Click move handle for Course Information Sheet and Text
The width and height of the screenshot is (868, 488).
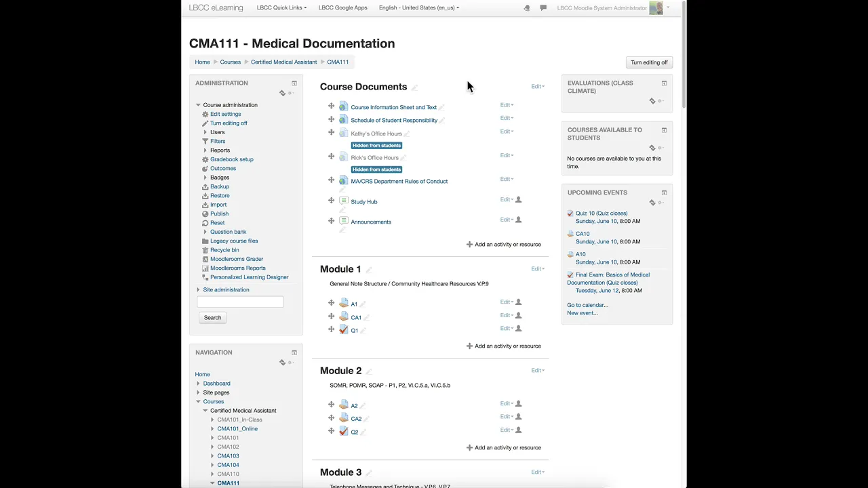tap(332, 106)
